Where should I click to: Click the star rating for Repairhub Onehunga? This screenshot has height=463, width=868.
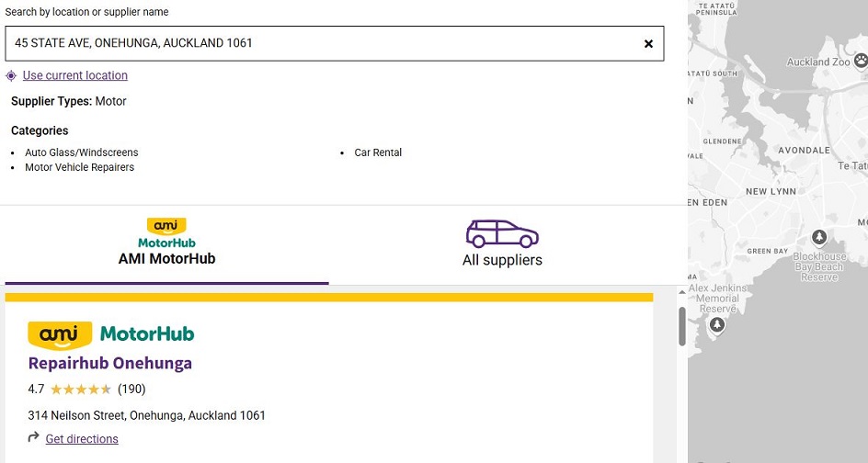coord(81,390)
